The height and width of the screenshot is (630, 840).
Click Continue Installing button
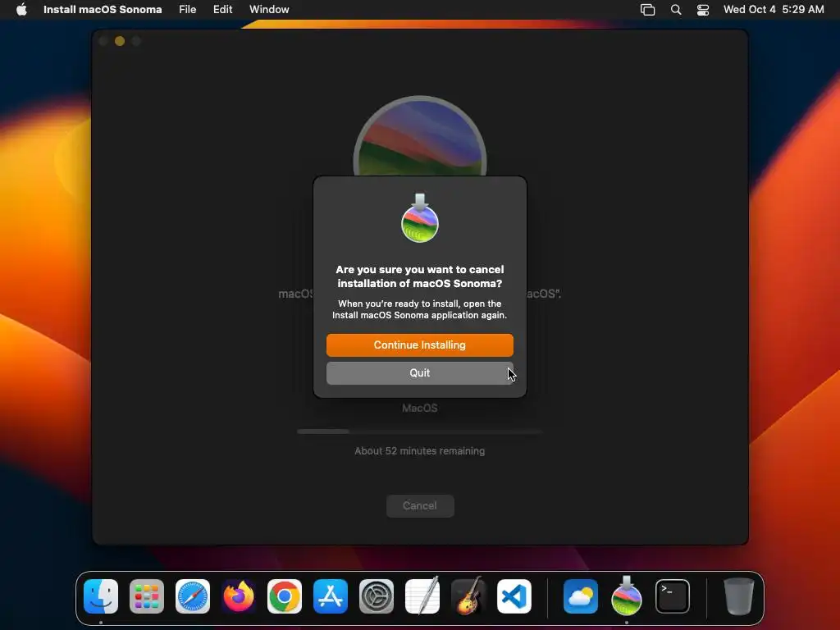419,345
